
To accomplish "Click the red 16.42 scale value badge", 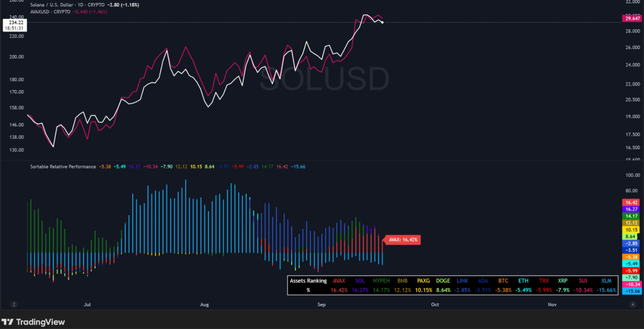I will [631, 203].
